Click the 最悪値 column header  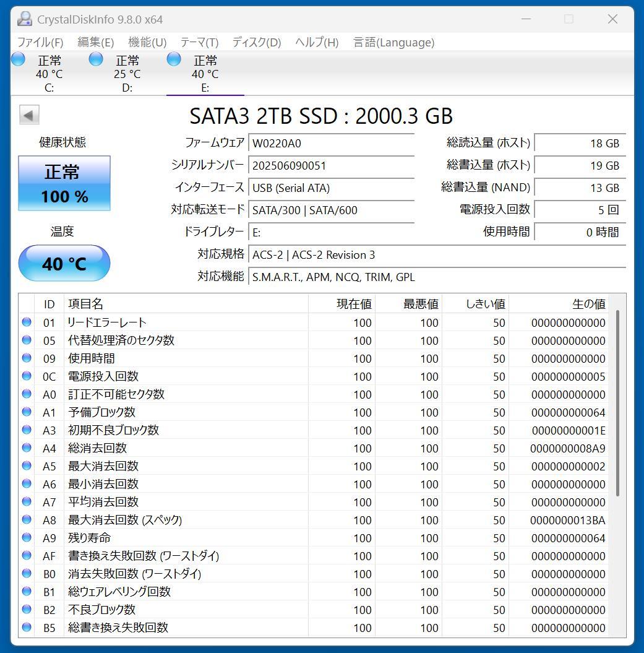point(409,304)
